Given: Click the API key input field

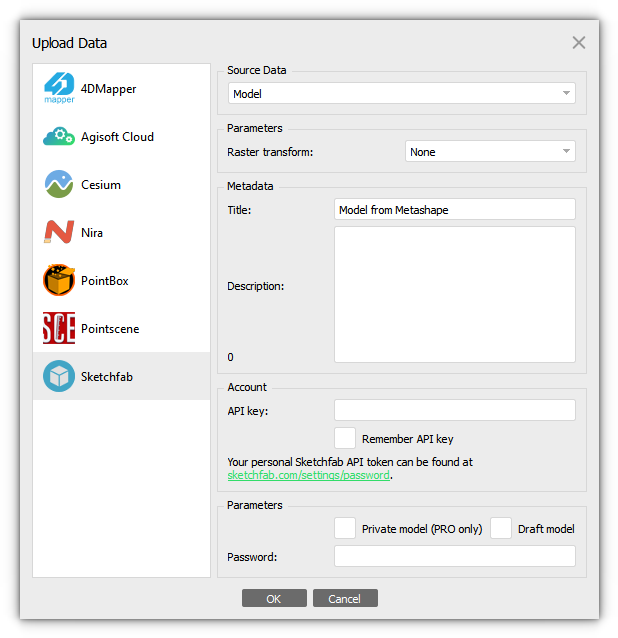Looking at the screenshot, I should coord(454,410).
